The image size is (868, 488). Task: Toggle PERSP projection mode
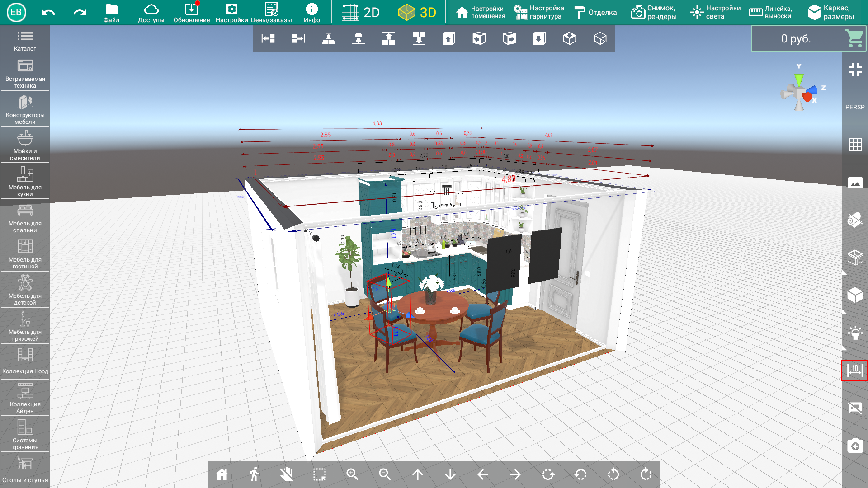(855, 107)
